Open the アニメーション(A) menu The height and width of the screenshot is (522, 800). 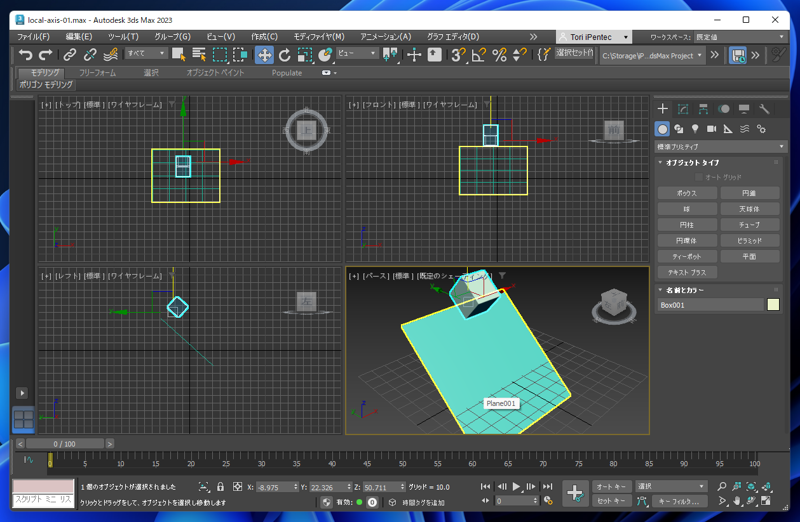point(386,37)
